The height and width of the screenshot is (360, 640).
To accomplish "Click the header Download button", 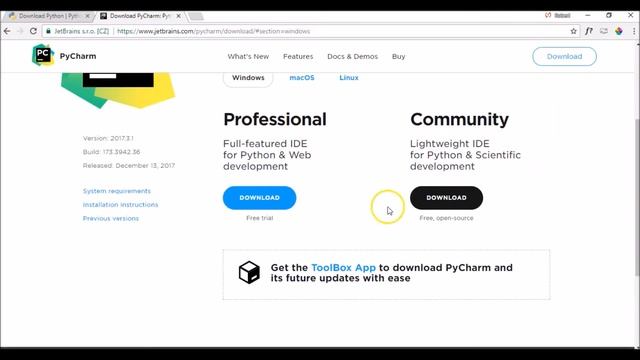I will click(564, 56).
